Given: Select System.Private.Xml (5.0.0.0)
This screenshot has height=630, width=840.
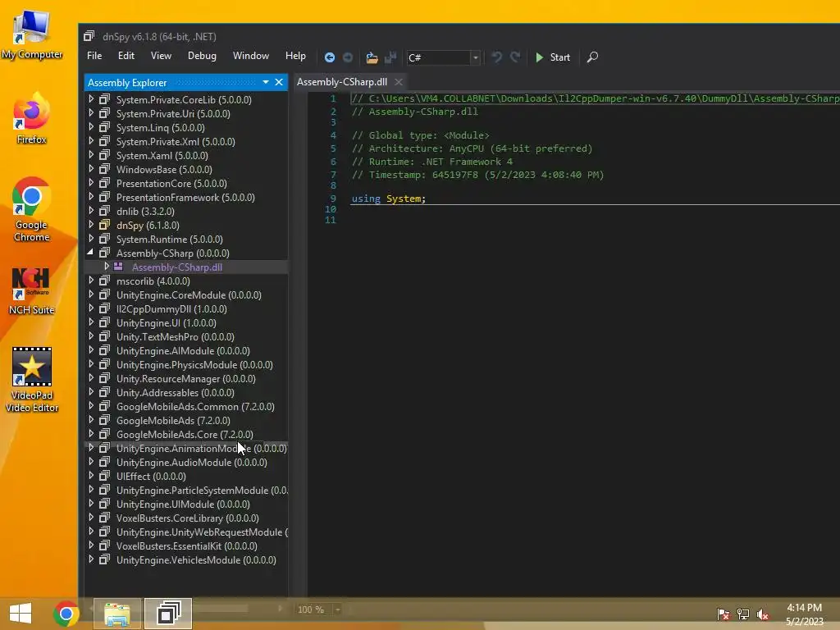Looking at the screenshot, I should (176, 142).
